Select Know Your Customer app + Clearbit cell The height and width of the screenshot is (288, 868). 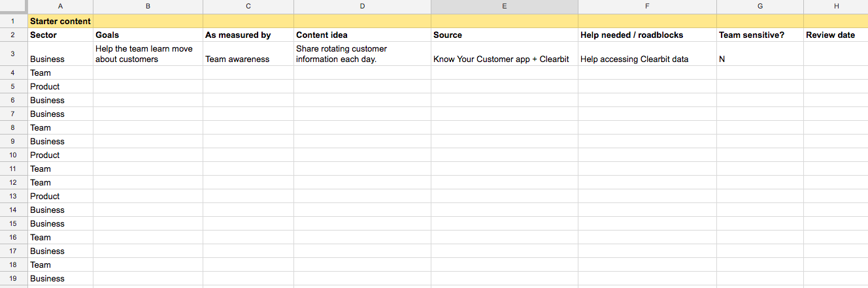coord(504,54)
